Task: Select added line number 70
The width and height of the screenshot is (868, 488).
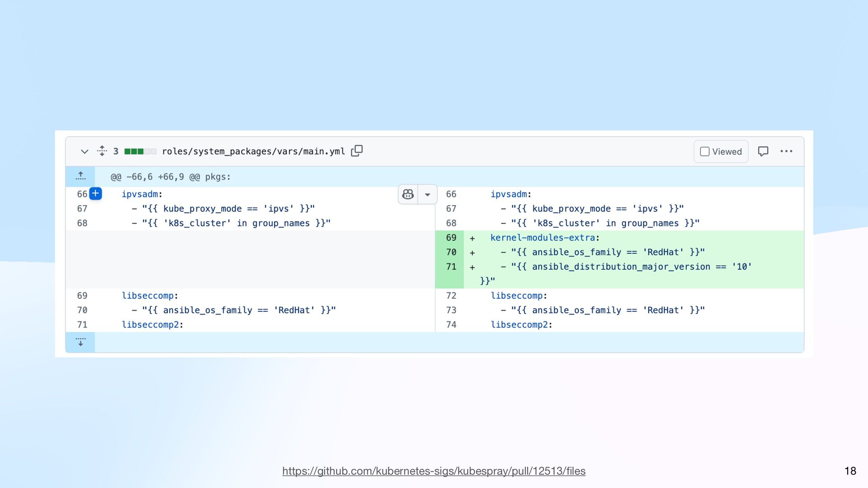Action: coord(451,252)
